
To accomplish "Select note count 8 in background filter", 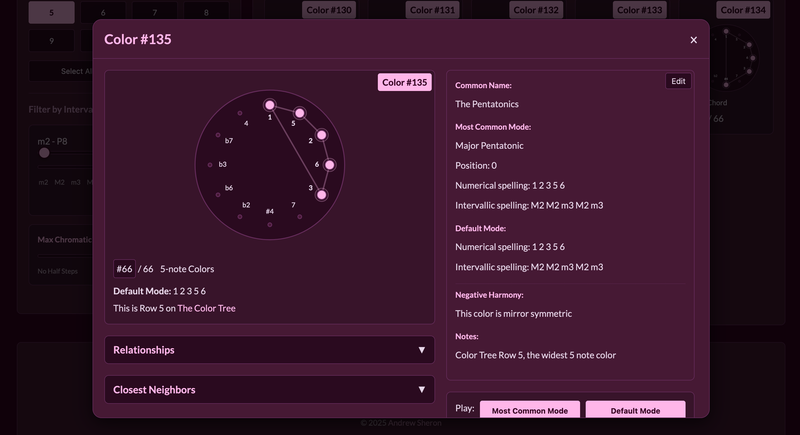I will (206, 12).
